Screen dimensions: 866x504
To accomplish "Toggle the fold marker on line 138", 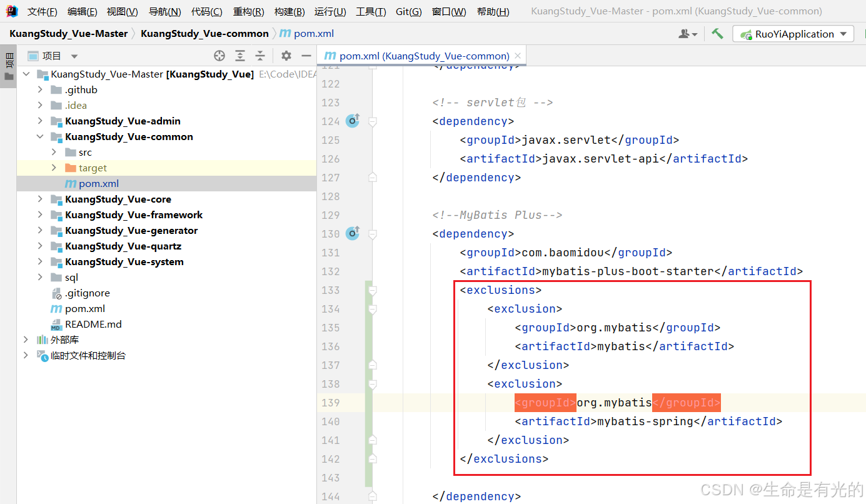I will (x=373, y=384).
